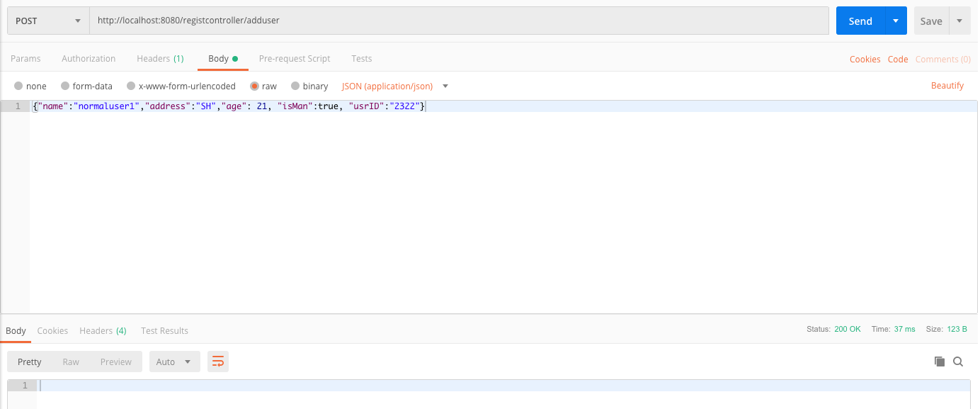Switch to the Test Results tab
The width and height of the screenshot is (980, 409).
coord(164,330)
